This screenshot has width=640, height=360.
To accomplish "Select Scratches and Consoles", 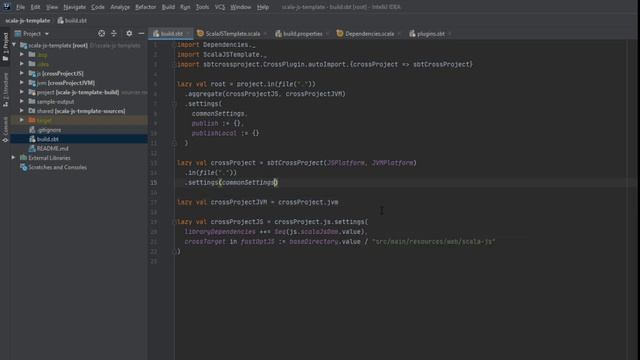I will click(58, 167).
